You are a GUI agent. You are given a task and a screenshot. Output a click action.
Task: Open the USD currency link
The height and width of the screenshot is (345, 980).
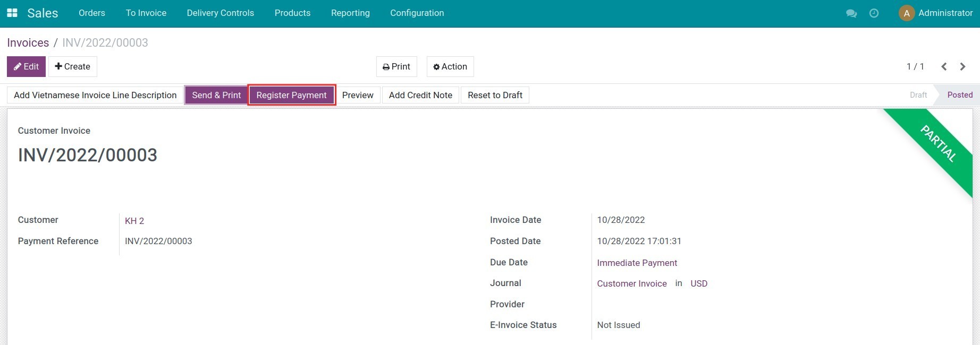click(699, 283)
